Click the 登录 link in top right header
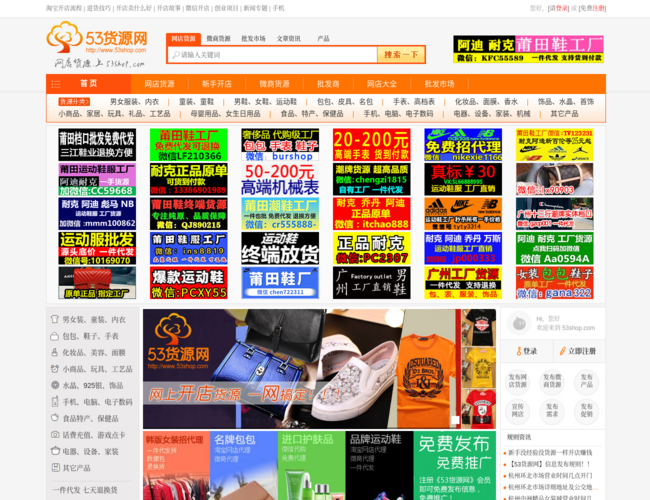Viewport: 650px width, 500px height. [x=561, y=8]
